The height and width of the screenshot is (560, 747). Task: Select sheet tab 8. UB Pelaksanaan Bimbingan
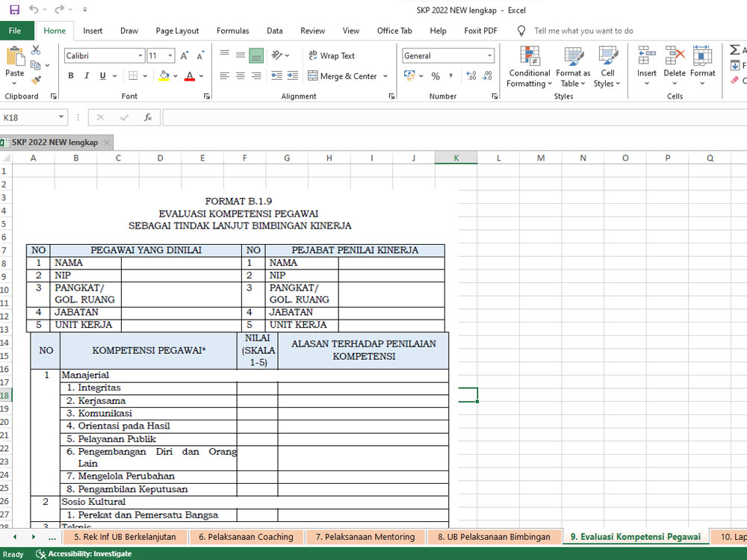click(494, 537)
